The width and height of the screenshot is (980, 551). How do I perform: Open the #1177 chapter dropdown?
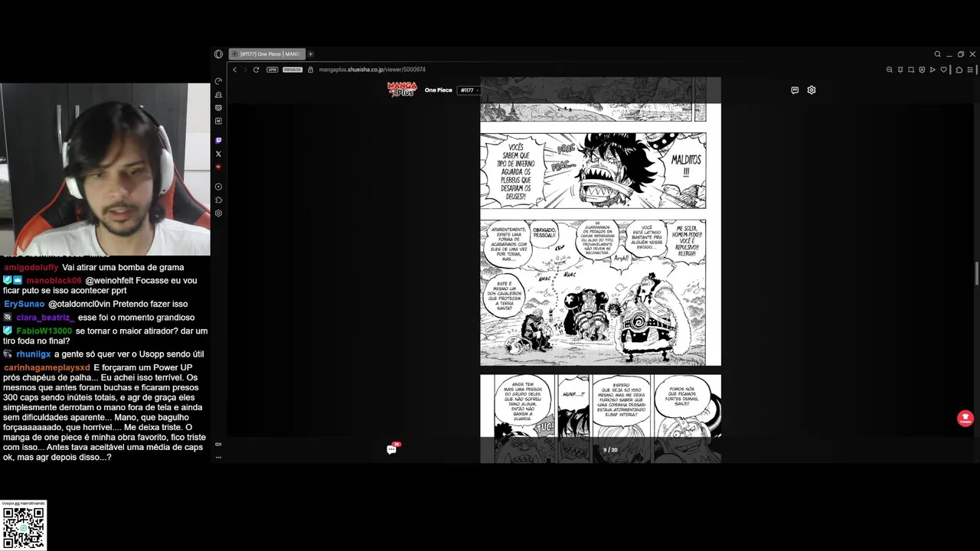point(469,90)
